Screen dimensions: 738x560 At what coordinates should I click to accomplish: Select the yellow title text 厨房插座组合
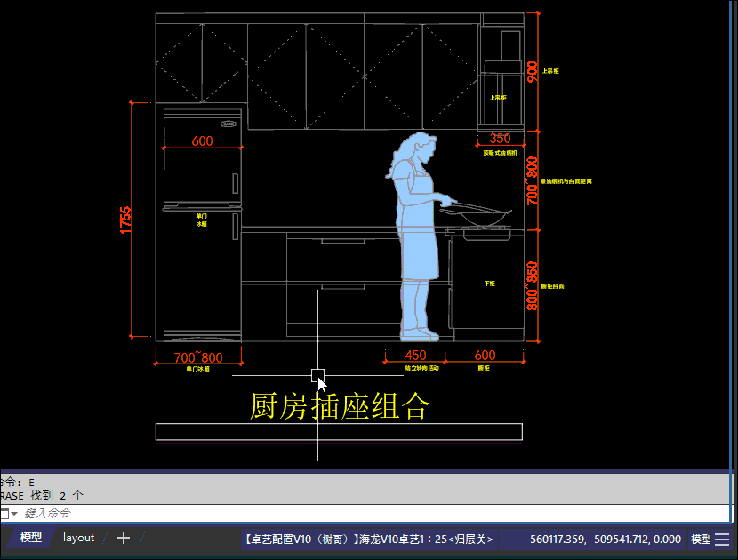pos(341,407)
